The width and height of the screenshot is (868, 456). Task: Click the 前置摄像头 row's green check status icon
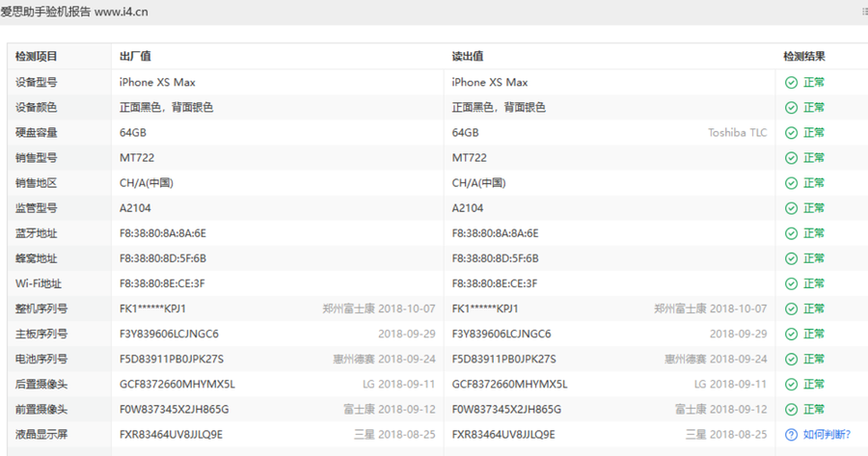tap(791, 410)
